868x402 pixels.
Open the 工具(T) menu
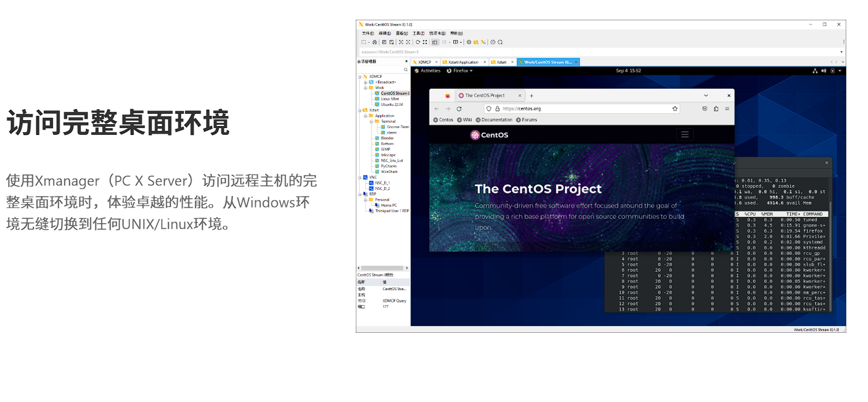coord(419,33)
